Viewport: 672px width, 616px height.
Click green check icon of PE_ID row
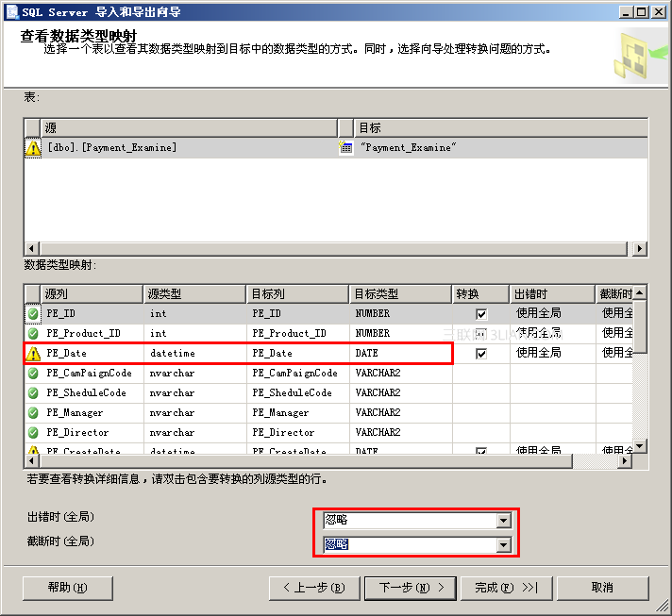click(x=33, y=313)
